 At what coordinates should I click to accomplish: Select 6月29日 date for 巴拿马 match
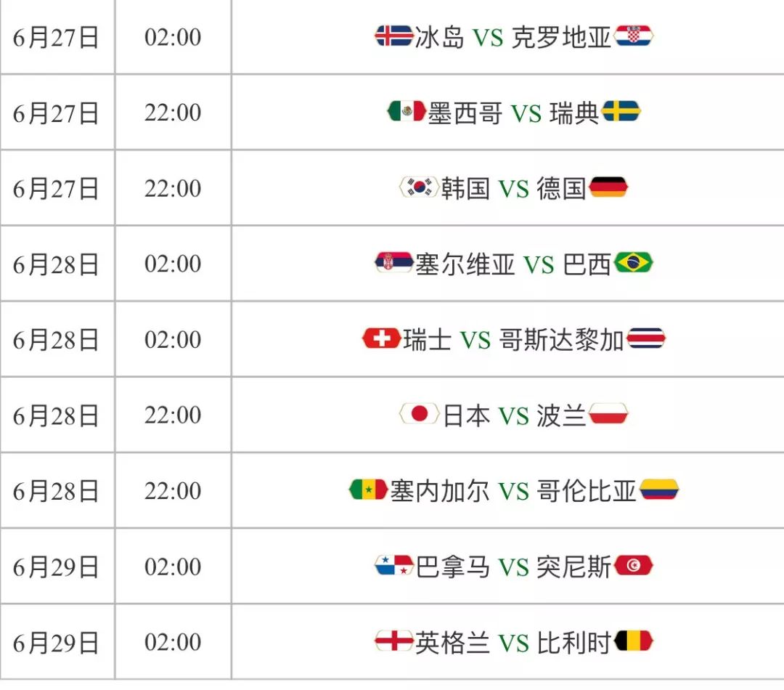(55, 567)
